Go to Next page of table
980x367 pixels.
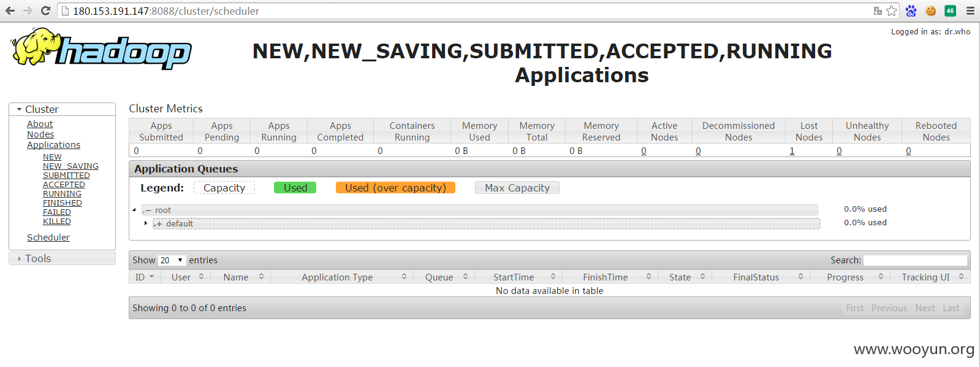(x=925, y=308)
